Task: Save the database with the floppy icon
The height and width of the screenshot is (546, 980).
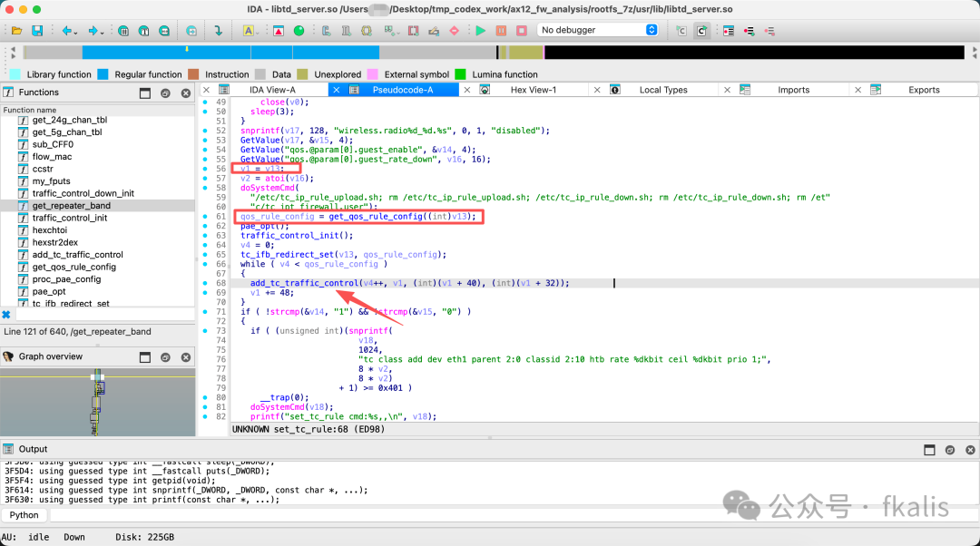Action: (x=37, y=31)
